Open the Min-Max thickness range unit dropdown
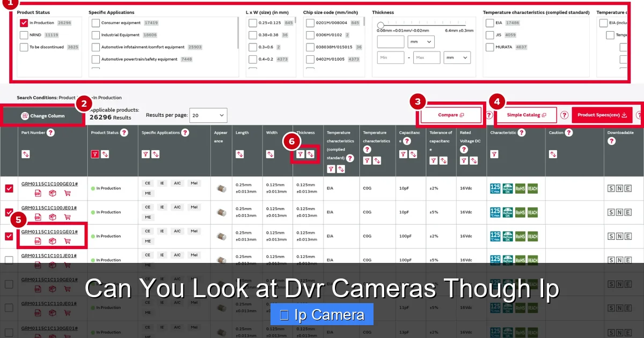This screenshot has width=644, height=338. pyautogui.click(x=457, y=57)
